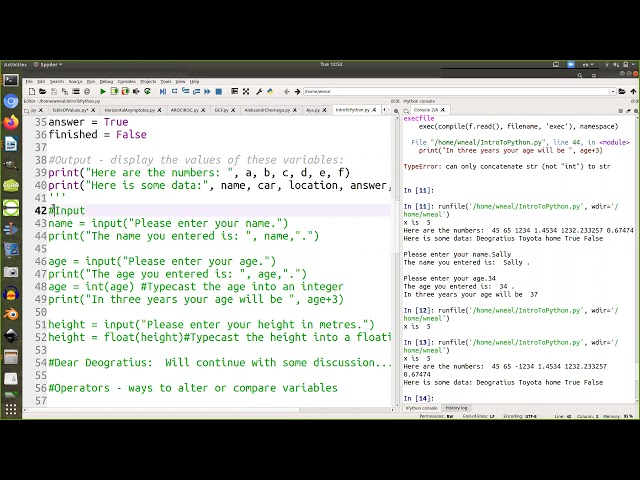
Task: Open Blender from the dock
Action: coord(11,314)
